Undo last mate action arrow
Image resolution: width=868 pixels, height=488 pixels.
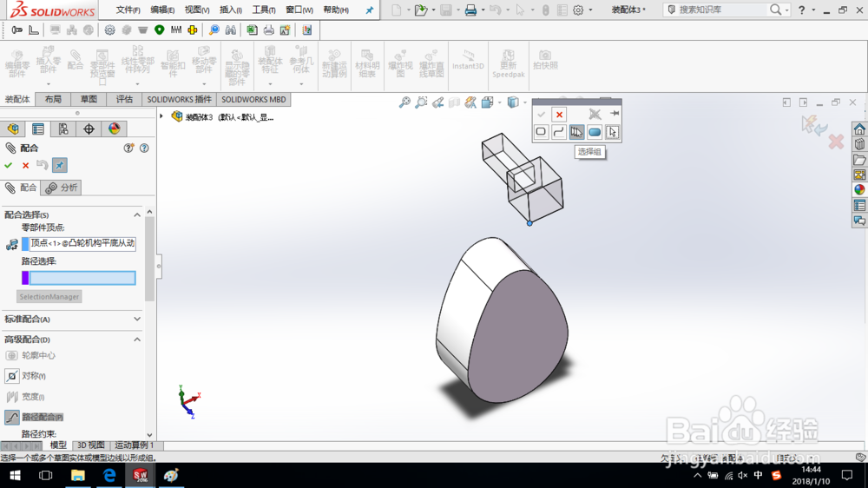point(42,164)
